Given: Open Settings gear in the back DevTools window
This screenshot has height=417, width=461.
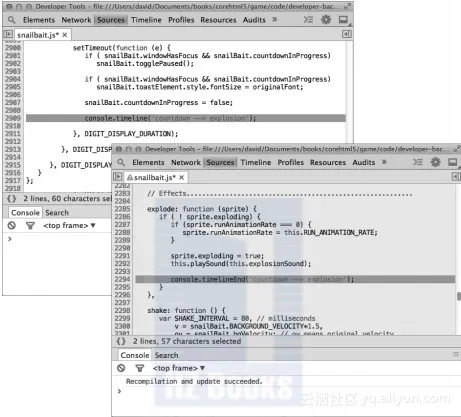Looking at the screenshot, I should (326, 20).
